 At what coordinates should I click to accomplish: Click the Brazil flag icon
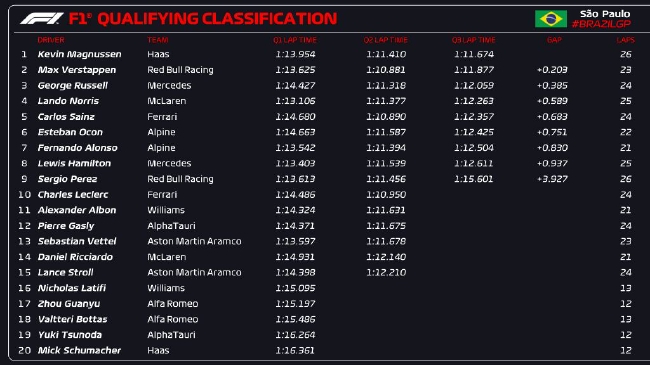tap(551, 19)
